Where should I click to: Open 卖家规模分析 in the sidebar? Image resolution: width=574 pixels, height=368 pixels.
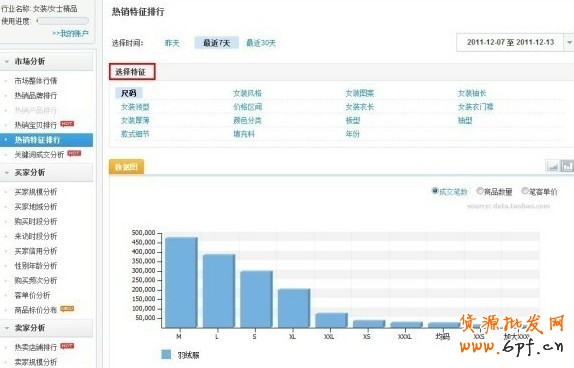pos(36,362)
